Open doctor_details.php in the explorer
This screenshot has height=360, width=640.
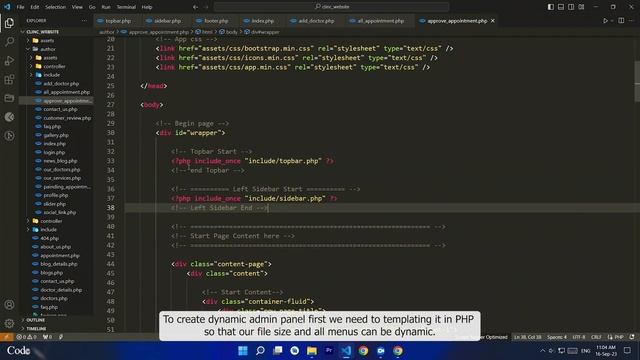61,290
